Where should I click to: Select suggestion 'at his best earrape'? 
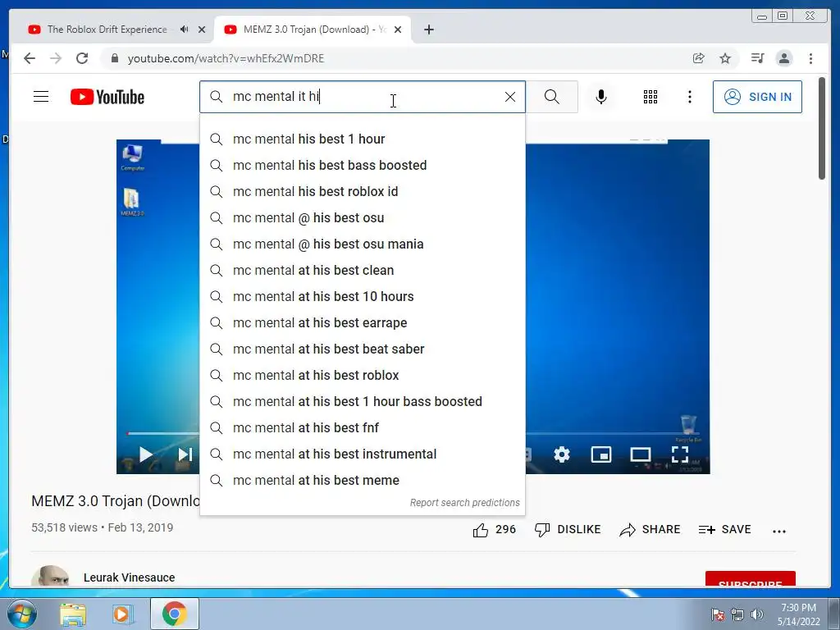362,323
